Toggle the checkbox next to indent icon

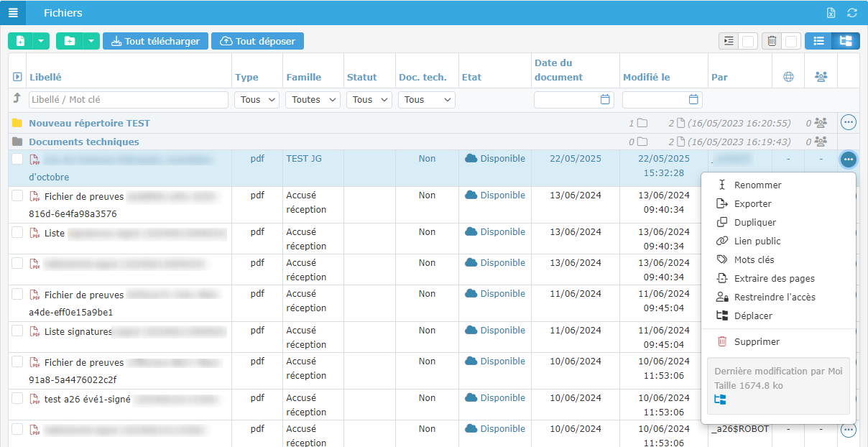point(748,42)
